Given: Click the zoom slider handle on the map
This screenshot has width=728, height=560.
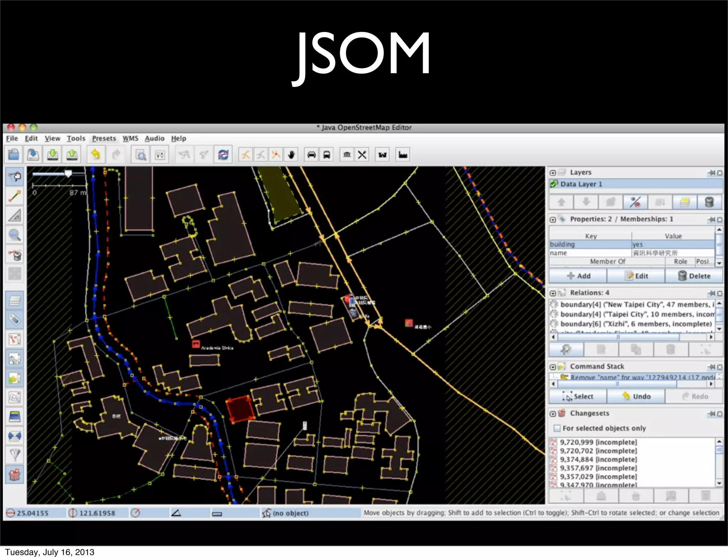Looking at the screenshot, I should [x=68, y=173].
